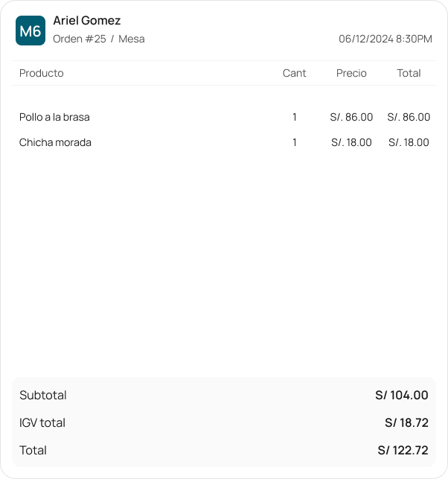This screenshot has width=448, height=479.
Task: Click the quantity of Chicha morada
Action: 295,142
